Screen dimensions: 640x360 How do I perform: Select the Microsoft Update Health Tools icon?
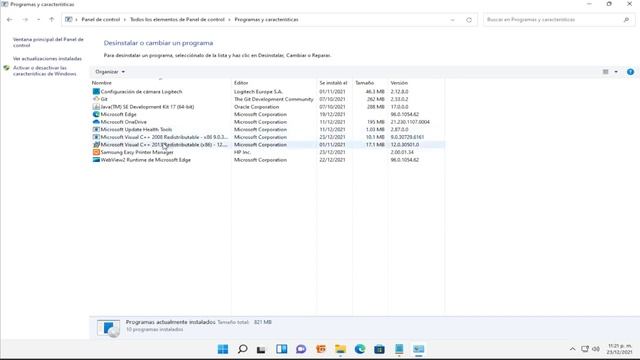pos(96,129)
